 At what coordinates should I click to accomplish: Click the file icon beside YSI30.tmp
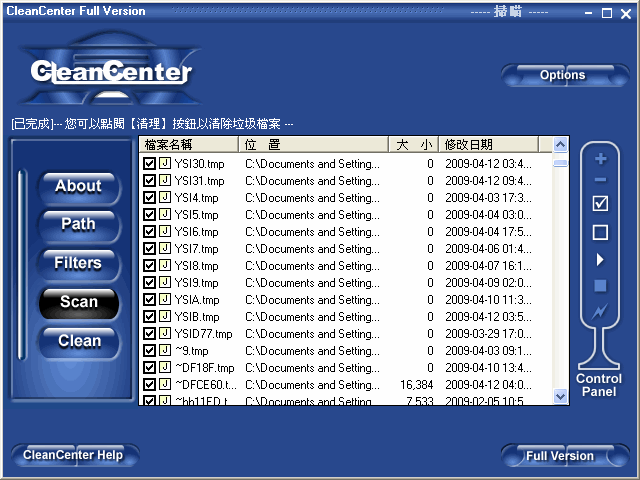(x=164, y=164)
